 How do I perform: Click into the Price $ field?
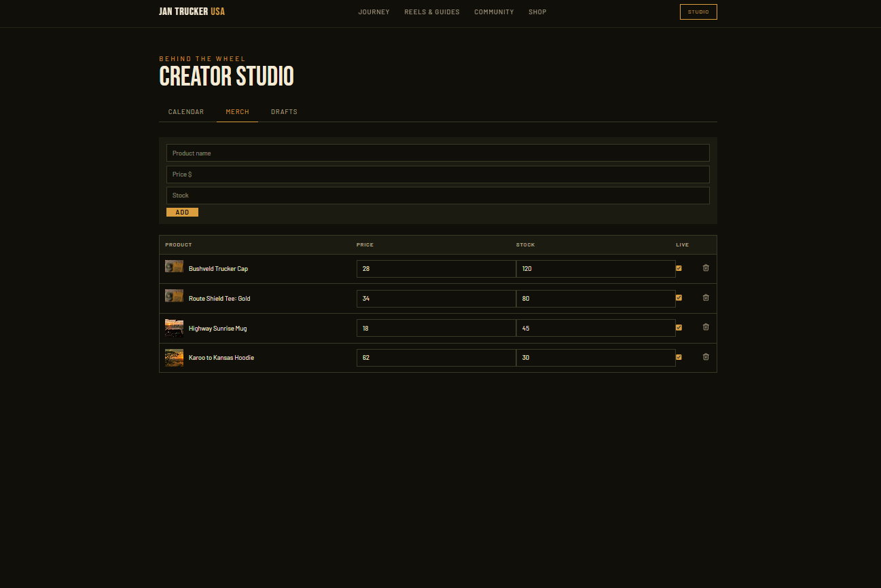tap(438, 174)
